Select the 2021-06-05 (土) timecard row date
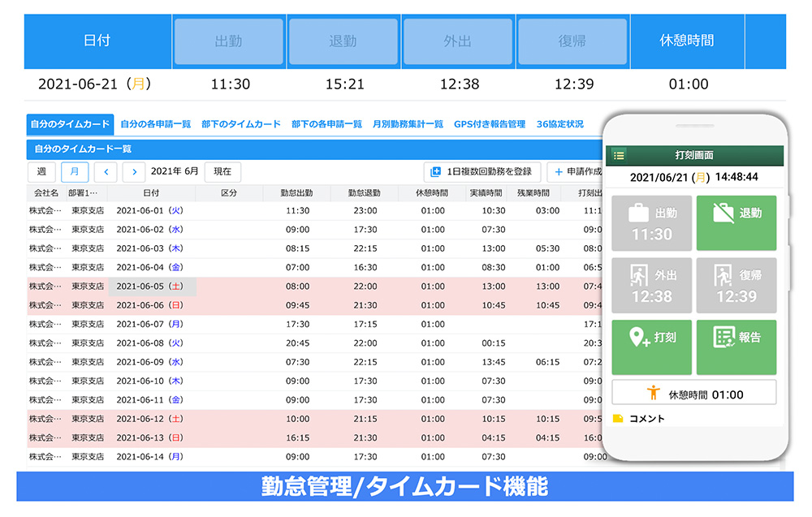The image size is (812, 517). [152, 287]
